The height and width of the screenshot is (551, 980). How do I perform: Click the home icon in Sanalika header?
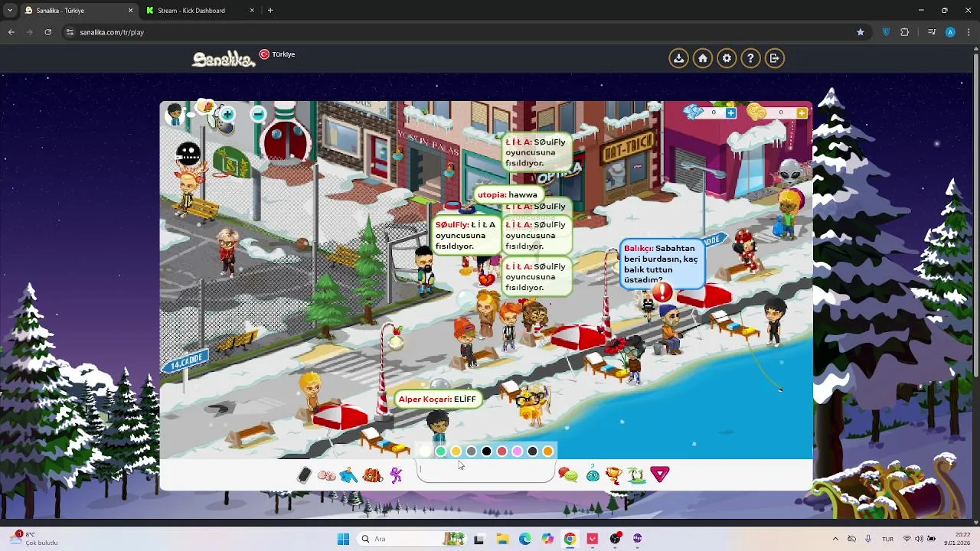point(703,58)
